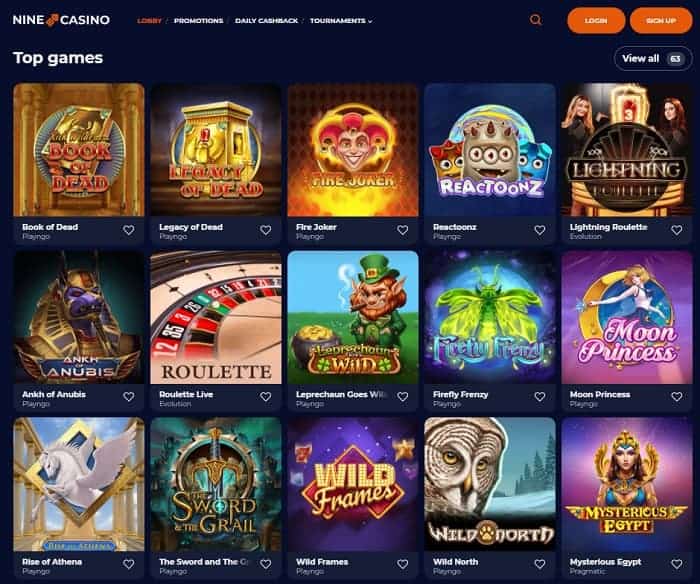Click the Reactoonz heart icon
This screenshot has height=584, width=700.
540,230
